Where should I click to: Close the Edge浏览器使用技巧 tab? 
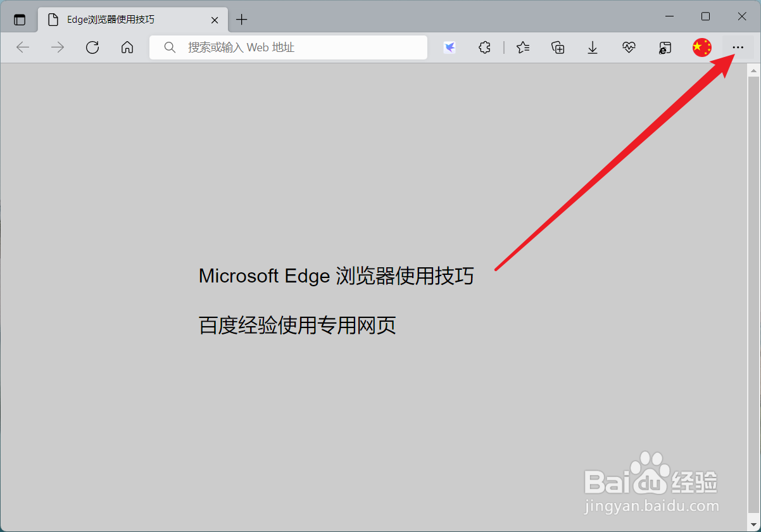[215, 20]
